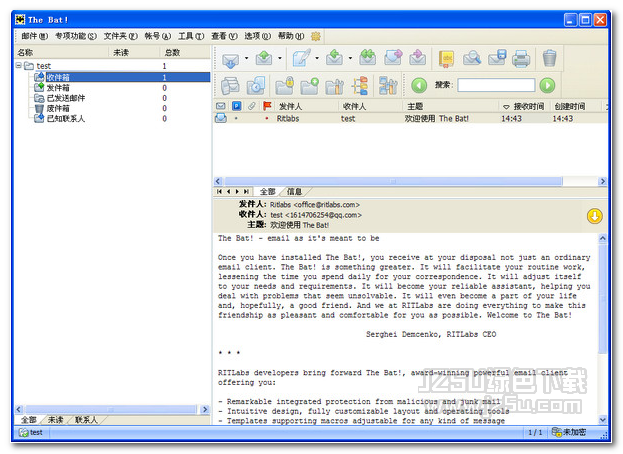Click the 未加密 encryption status indicator
Screen dimensions: 623x454
[569, 432]
